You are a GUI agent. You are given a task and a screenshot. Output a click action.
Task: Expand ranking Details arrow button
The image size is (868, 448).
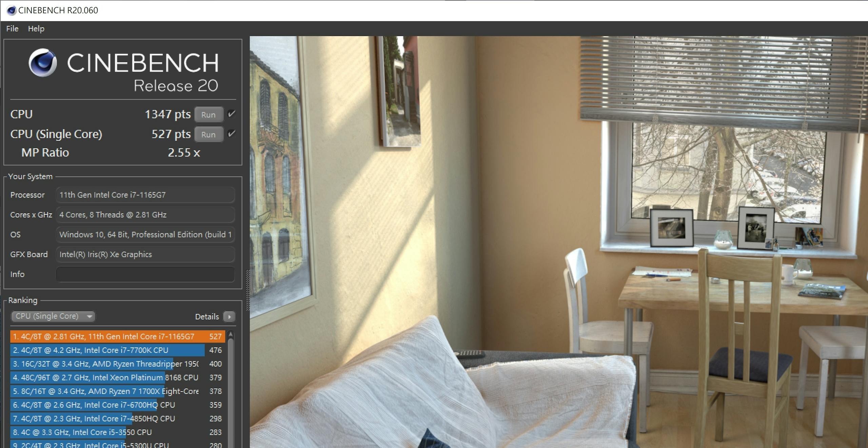coord(230,317)
